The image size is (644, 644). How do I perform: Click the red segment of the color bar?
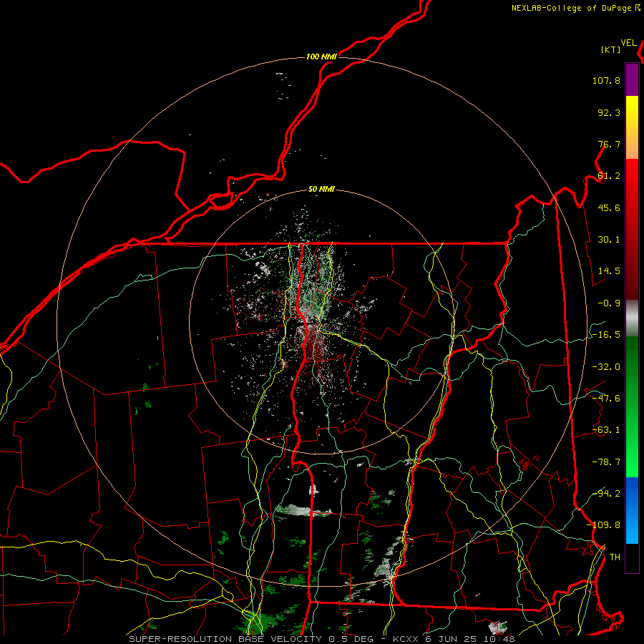point(632,229)
